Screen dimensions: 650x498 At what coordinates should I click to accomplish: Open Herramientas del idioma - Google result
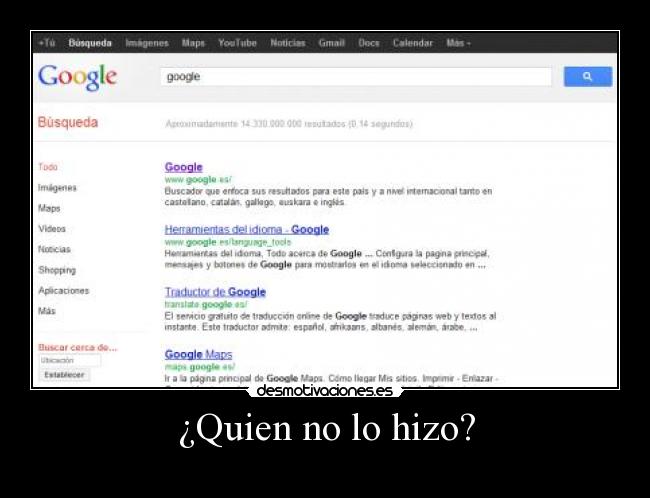(247, 229)
